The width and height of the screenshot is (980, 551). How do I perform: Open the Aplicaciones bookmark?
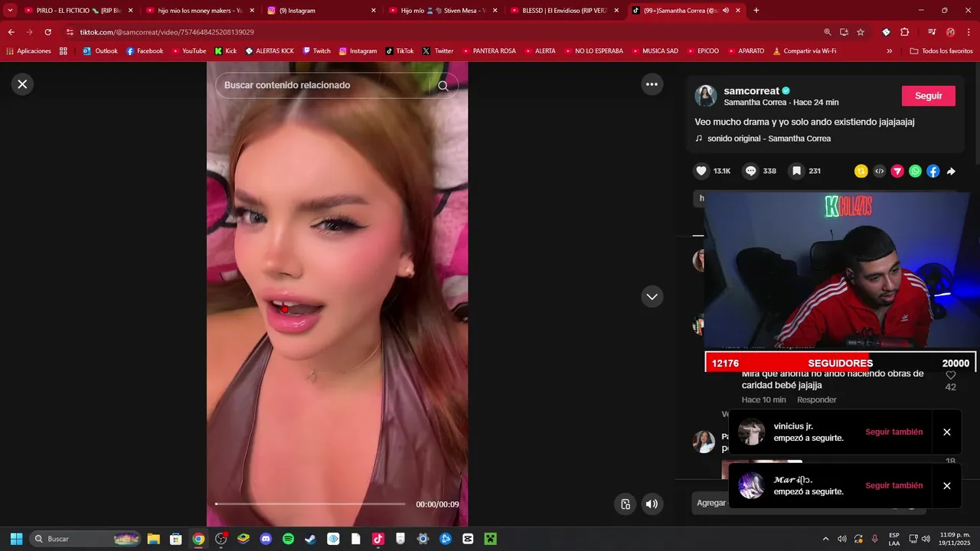click(28, 51)
